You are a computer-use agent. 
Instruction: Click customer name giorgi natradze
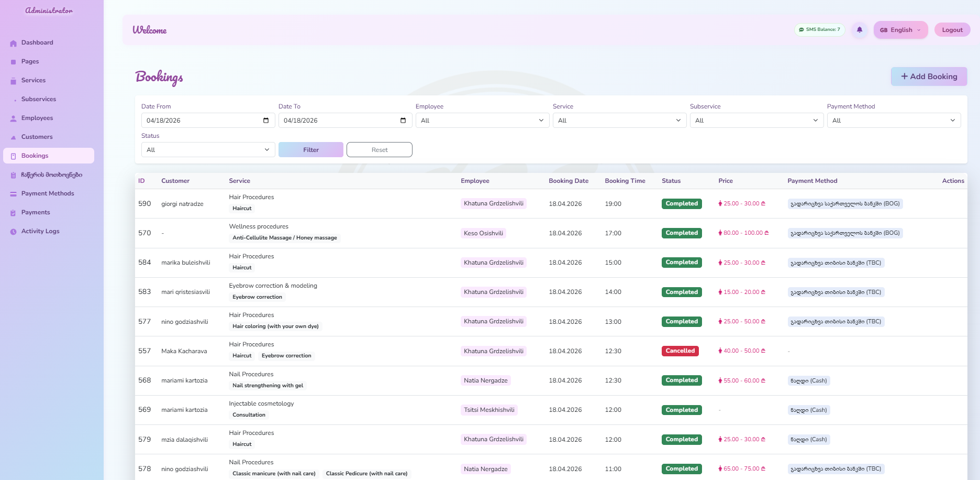pyautogui.click(x=182, y=204)
